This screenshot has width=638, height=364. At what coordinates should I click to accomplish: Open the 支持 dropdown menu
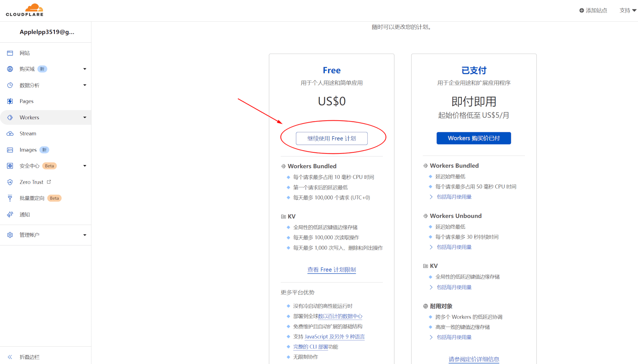[x=628, y=10]
